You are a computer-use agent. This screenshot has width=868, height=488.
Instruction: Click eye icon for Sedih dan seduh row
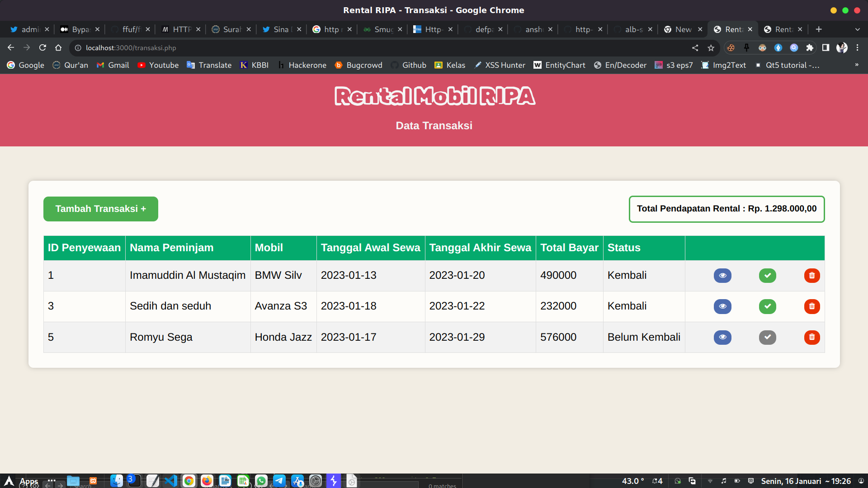pos(722,306)
